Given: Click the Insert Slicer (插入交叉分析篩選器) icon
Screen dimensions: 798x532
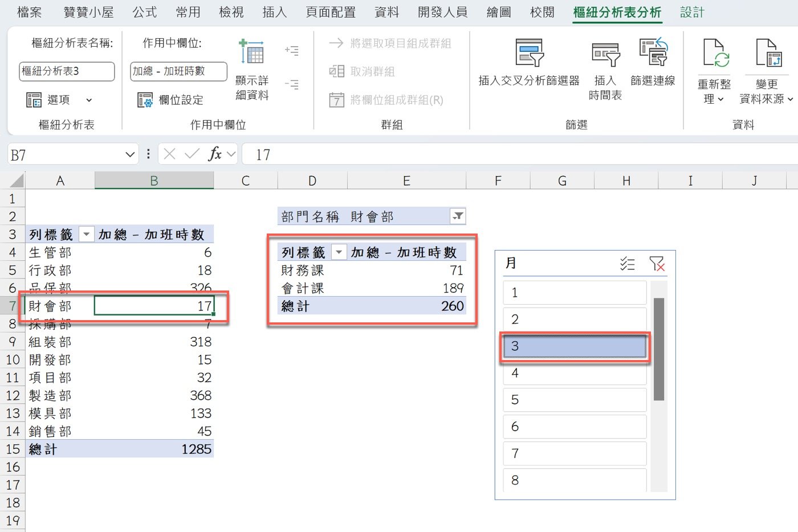Looking at the screenshot, I should (529, 53).
